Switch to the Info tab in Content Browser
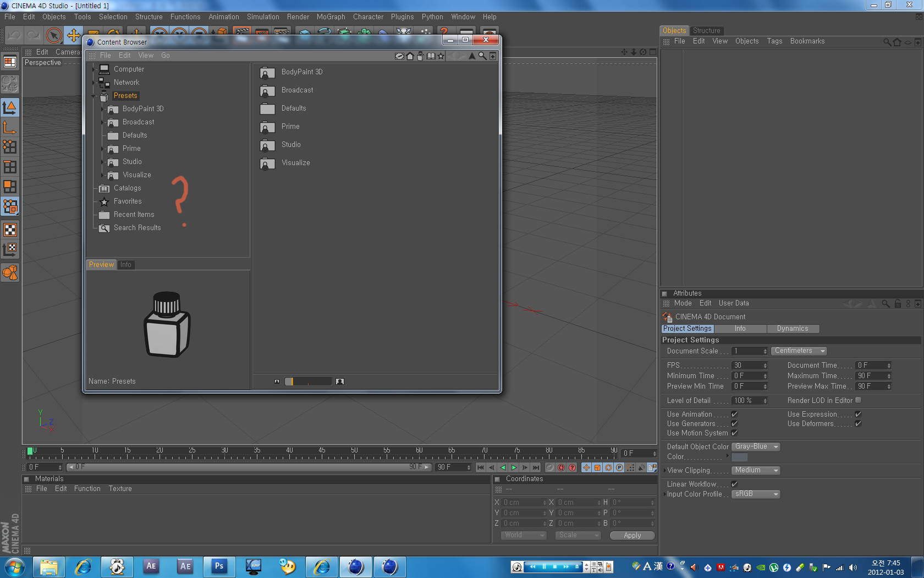 (126, 265)
